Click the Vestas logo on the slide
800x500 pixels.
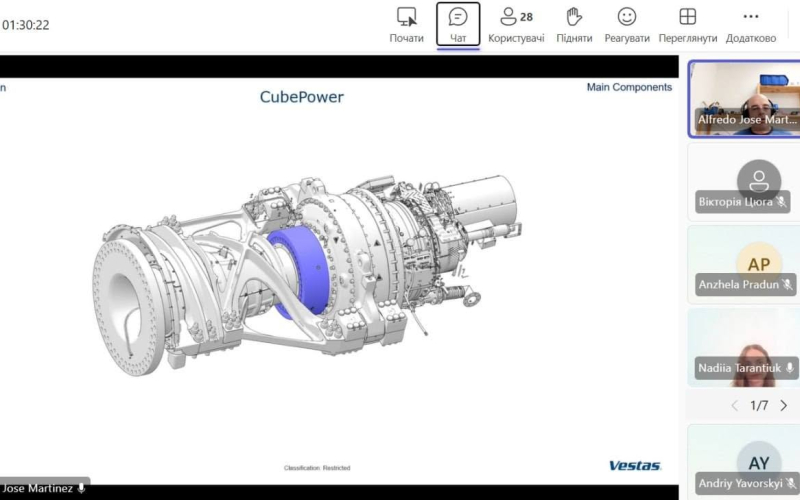click(x=635, y=465)
